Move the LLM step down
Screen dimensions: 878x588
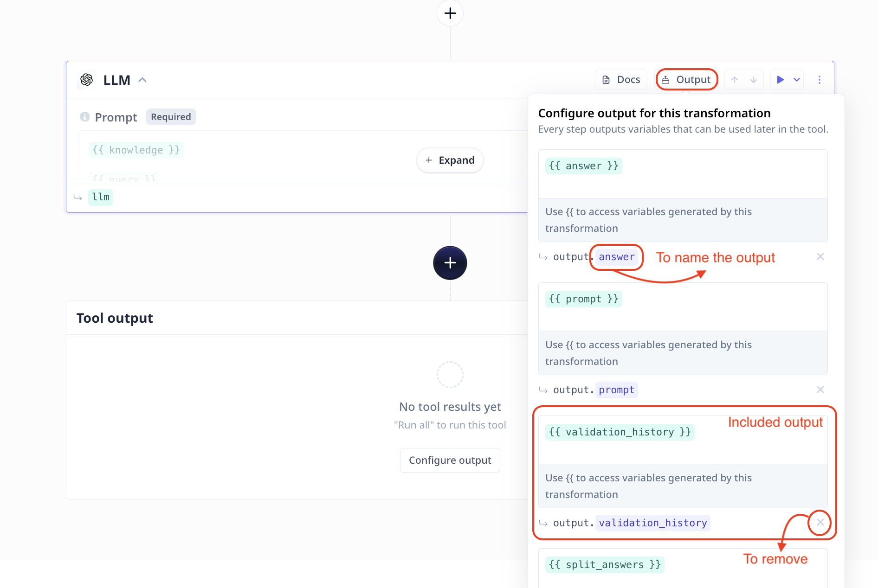pos(754,80)
